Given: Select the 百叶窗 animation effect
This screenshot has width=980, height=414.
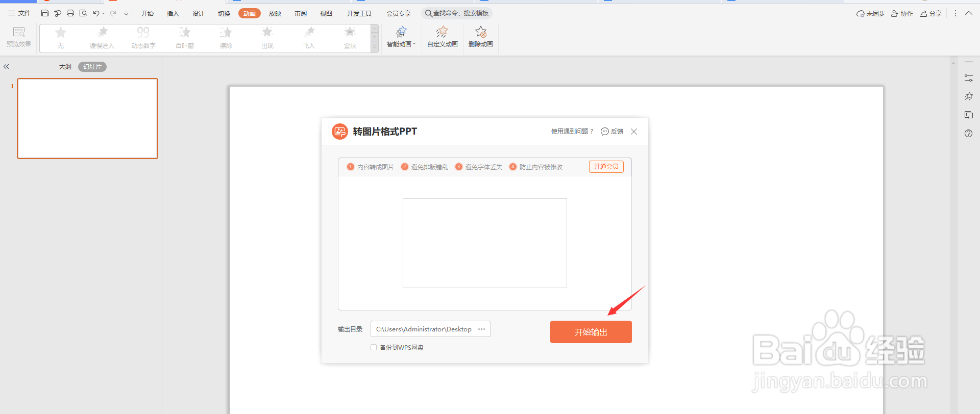Looking at the screenshot, I should pos(185,38).
